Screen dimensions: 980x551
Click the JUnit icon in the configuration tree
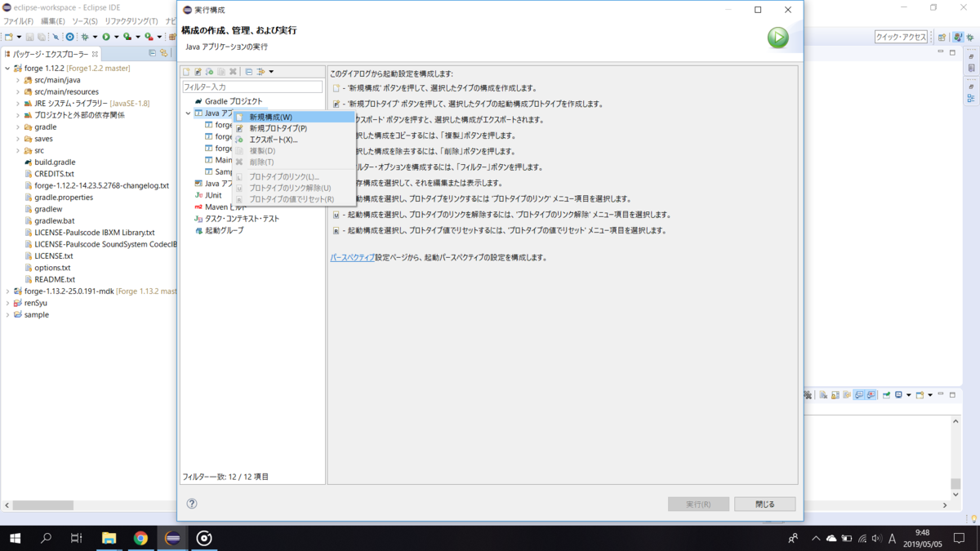(198, 195)
